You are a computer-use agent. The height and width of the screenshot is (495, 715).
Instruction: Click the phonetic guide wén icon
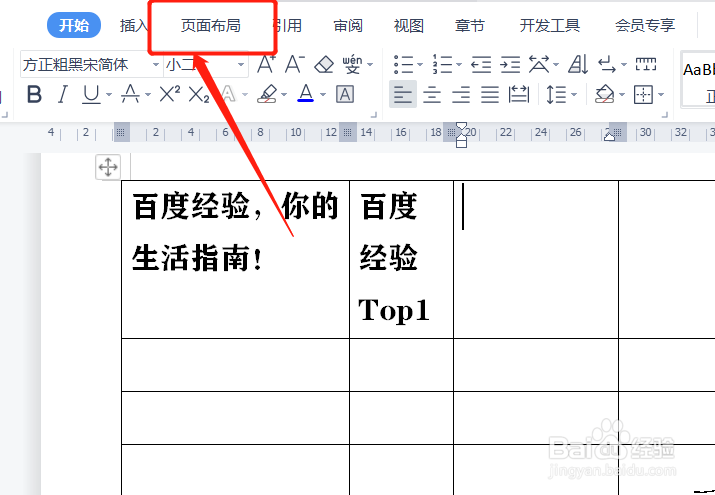point(352,64)
